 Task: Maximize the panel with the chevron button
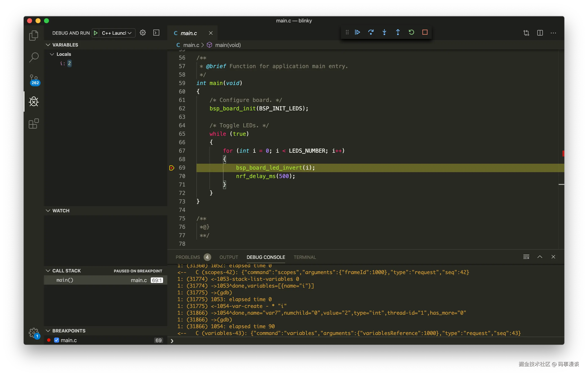(540, 257)
